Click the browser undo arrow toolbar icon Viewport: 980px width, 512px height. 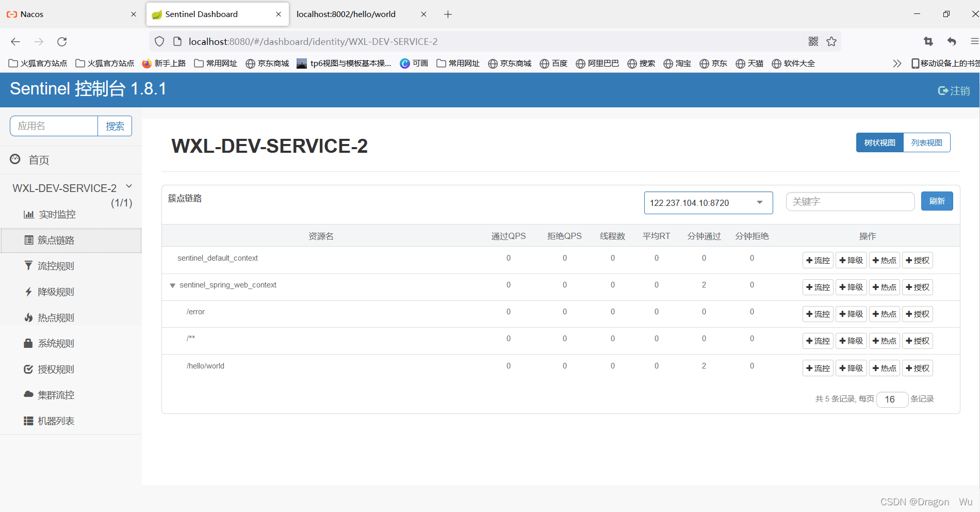pos(952,42)
